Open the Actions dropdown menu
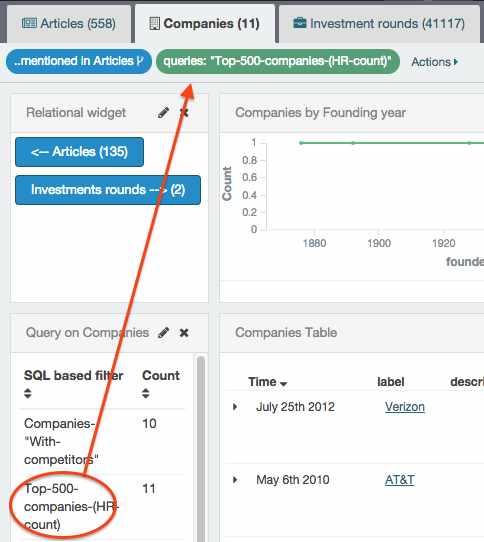Image resolution: width=484 pixels, height=542 pixels. coord(435,62)
